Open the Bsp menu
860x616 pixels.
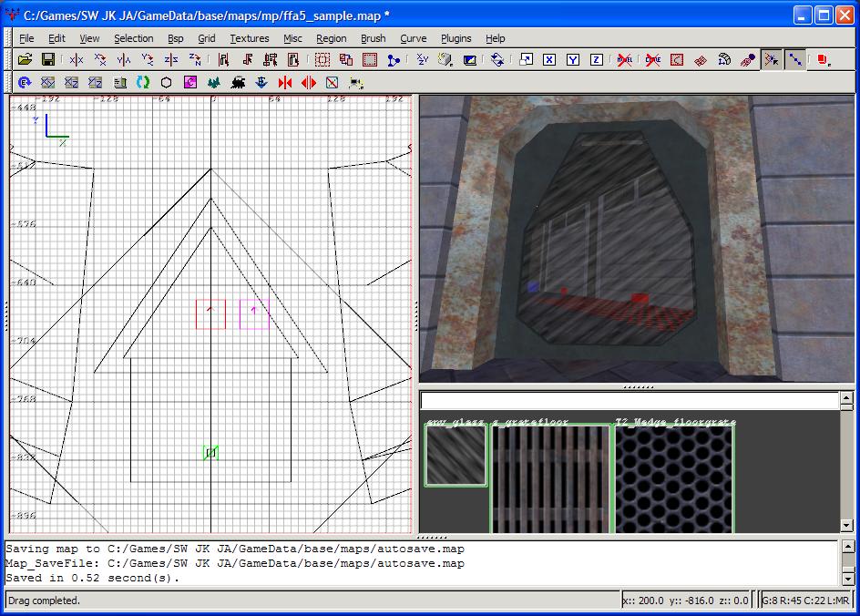pos(176,38)
